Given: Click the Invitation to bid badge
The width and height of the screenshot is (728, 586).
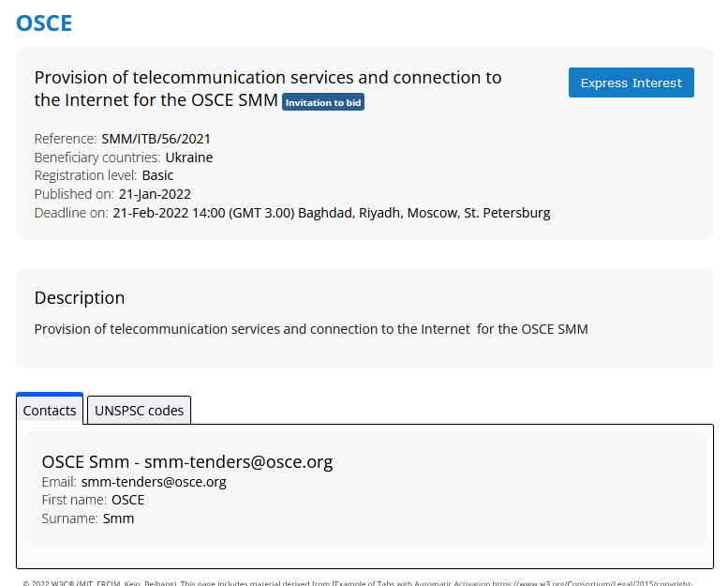Looking at the screenshot, I should pos(323,102).
